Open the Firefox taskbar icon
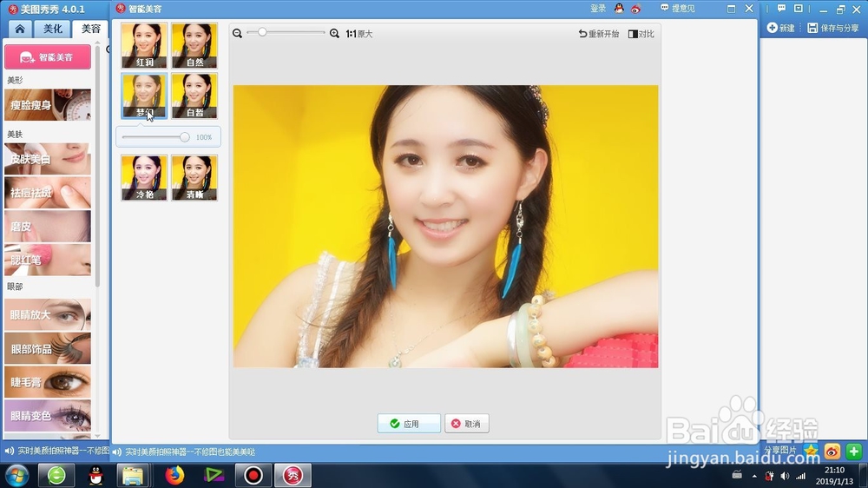The width and height of the screenshot is (868, 488). coord(174,475)
